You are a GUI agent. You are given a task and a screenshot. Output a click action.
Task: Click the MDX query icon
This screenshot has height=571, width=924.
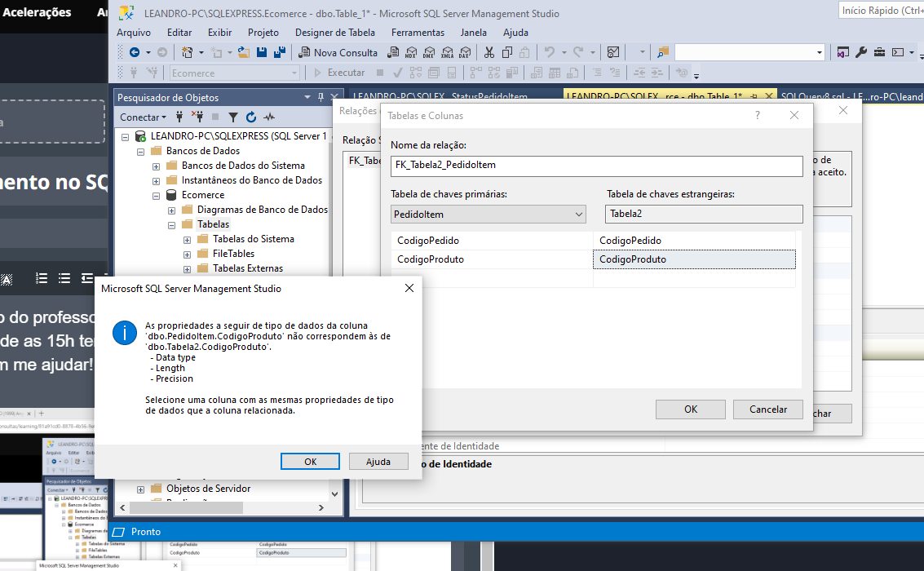[411, 52]
